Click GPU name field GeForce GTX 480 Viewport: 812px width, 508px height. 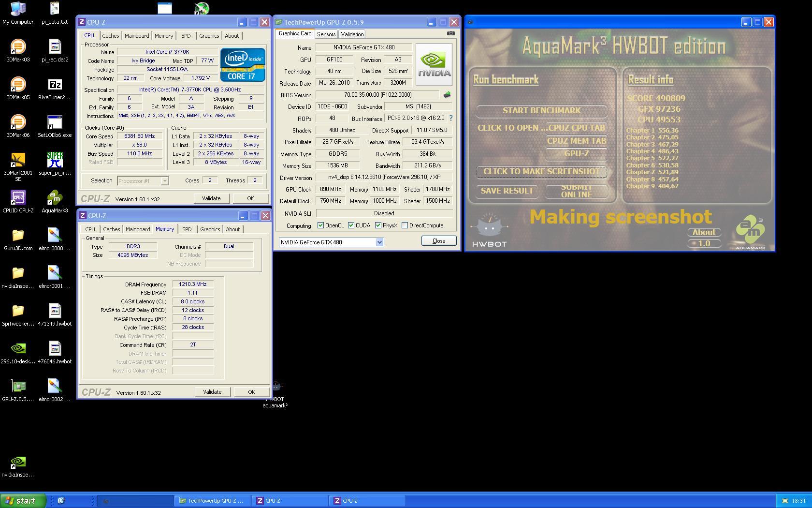(363, 47)
